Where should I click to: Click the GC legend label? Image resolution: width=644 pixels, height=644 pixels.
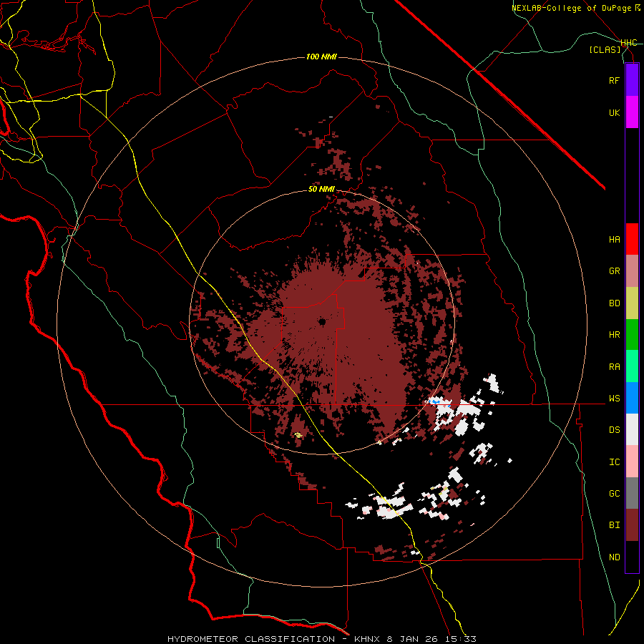point(614,494)
